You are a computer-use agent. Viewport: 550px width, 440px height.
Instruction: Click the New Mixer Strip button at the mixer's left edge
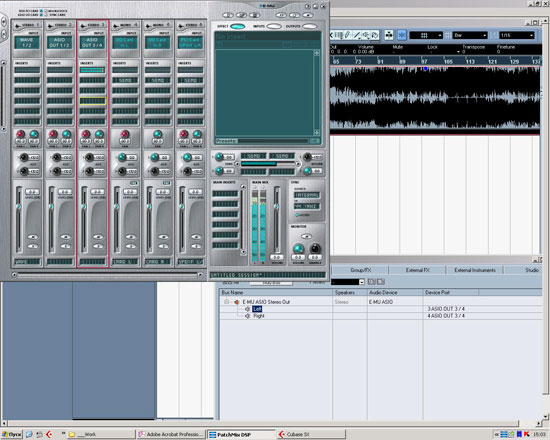(4, 21)
